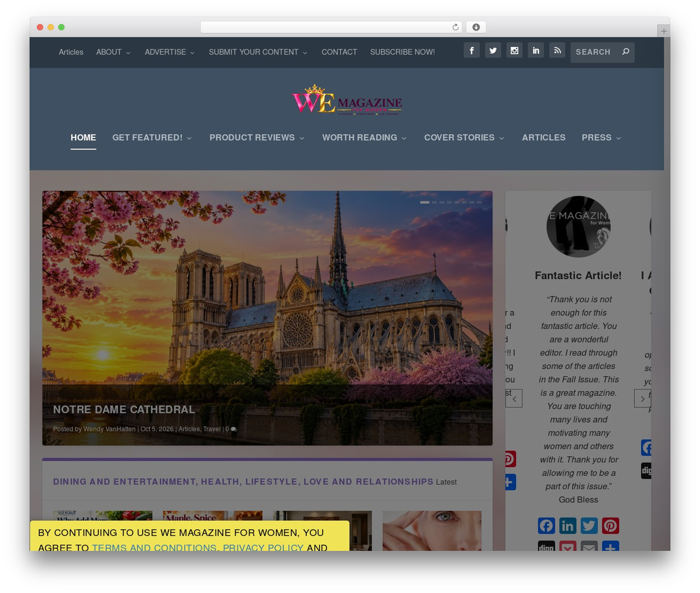Open the LinkedIn icon in the top bar

click(536, 50)
